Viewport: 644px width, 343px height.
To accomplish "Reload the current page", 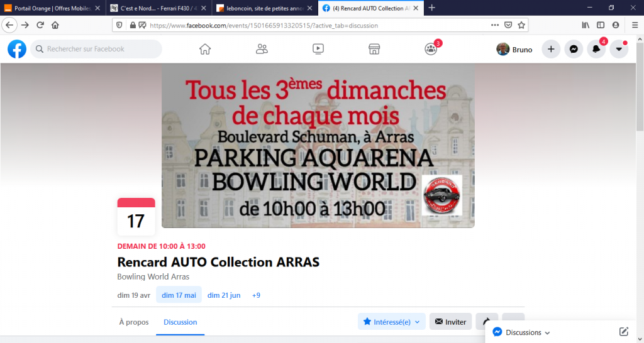I will click(x=40, y=25).
